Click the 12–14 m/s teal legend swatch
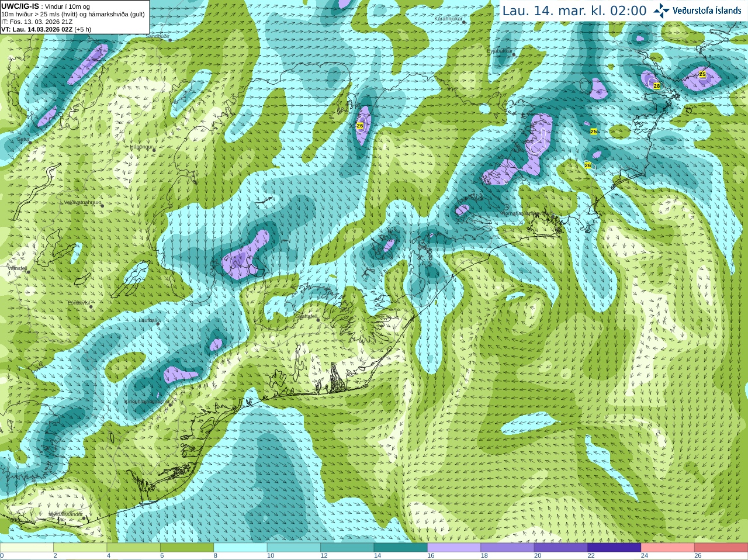Image resolution: width=748 pixels, height=560 pixels. pyautogui.click(x=347, y=548)
